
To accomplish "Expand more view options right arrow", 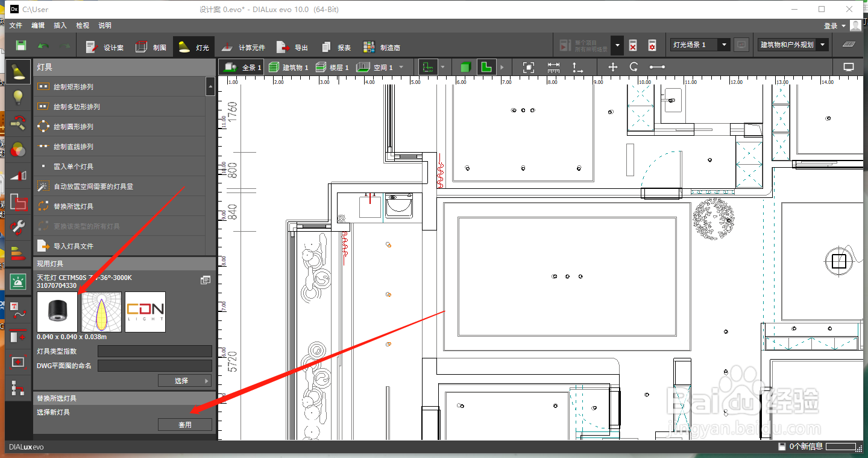I will (x=502, y=67).
